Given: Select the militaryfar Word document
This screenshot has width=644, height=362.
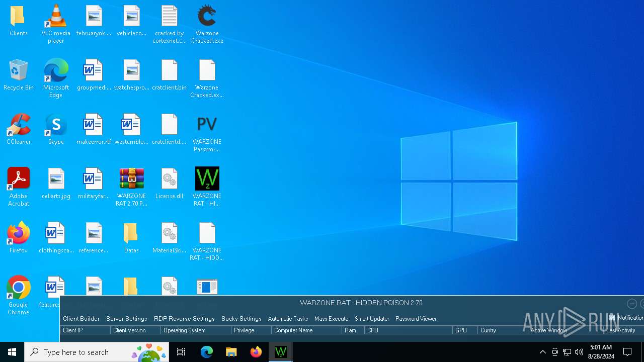Looking at the screenshot, I should click(94, 184).
